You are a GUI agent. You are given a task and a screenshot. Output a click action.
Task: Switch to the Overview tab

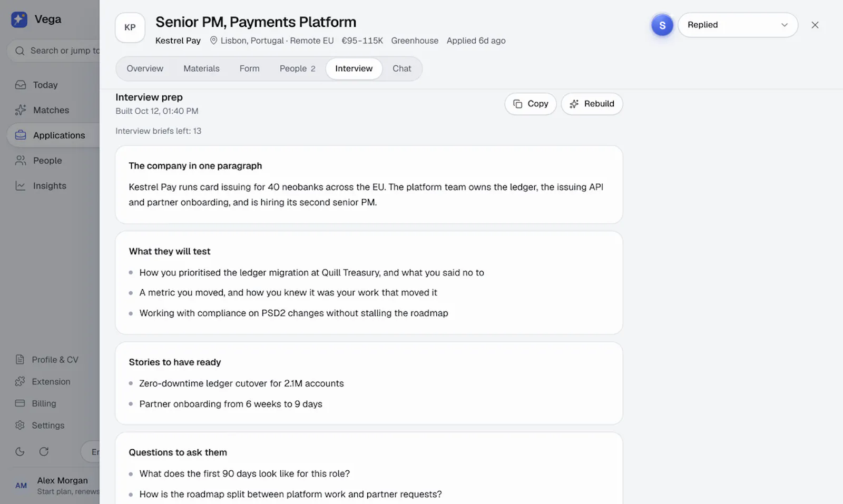(x=145, y=68)
